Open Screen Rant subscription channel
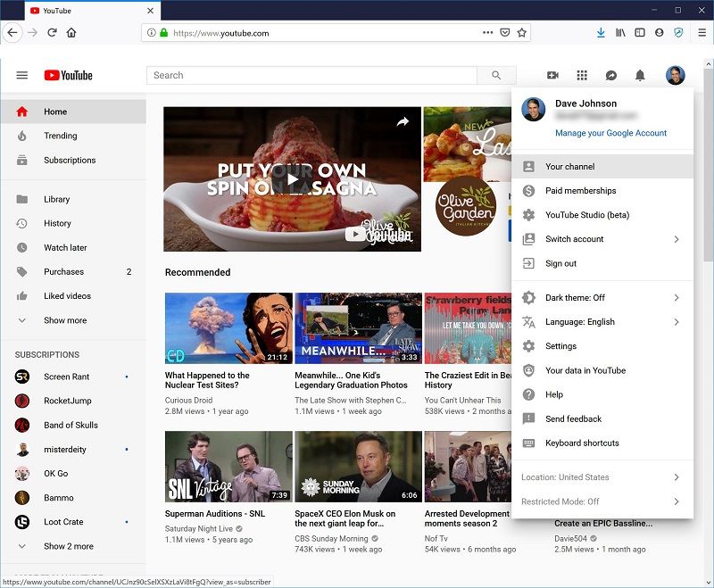 pos(73,377)
